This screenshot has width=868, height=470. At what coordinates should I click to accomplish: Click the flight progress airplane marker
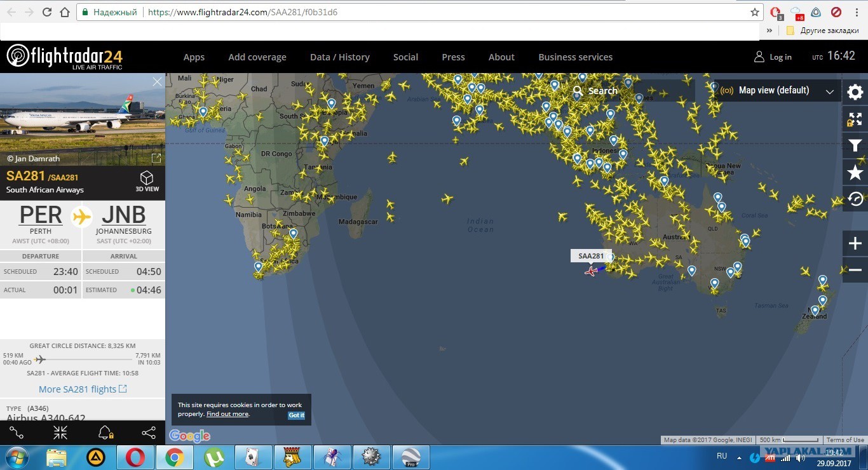tap(40, 359)
